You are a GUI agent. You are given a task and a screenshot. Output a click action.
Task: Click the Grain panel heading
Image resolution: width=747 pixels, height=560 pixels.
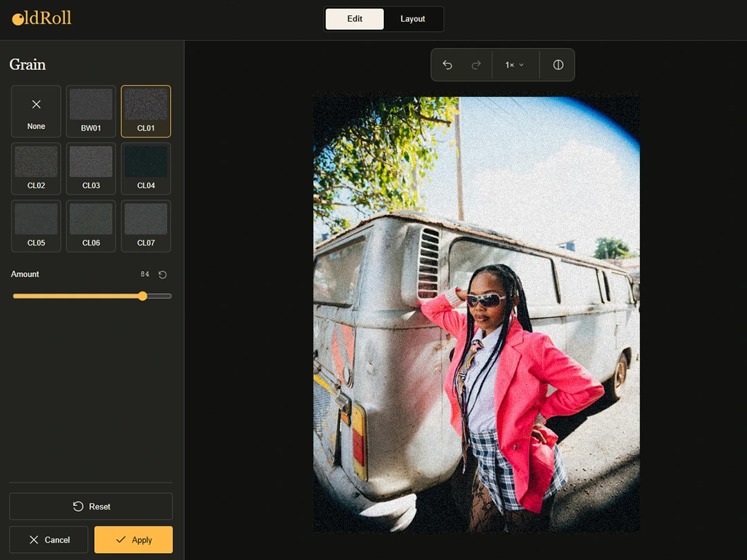click(x=28, y=64)
